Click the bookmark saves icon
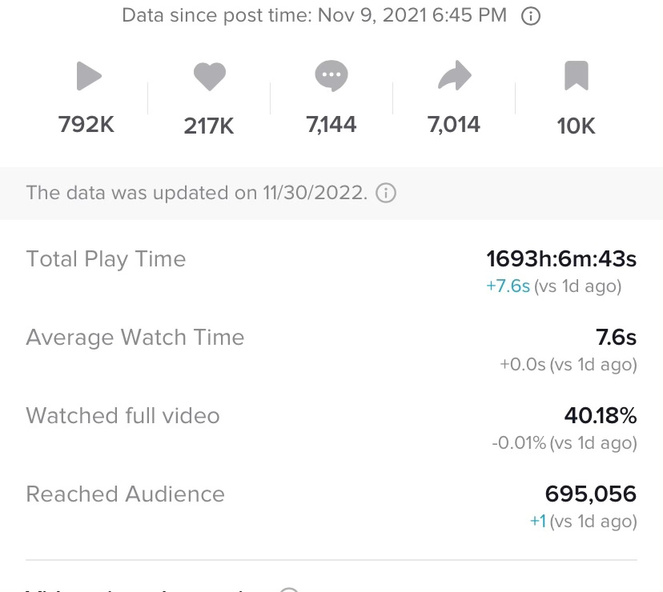Screen dimensions: 663x592 (x=576, y=76)
